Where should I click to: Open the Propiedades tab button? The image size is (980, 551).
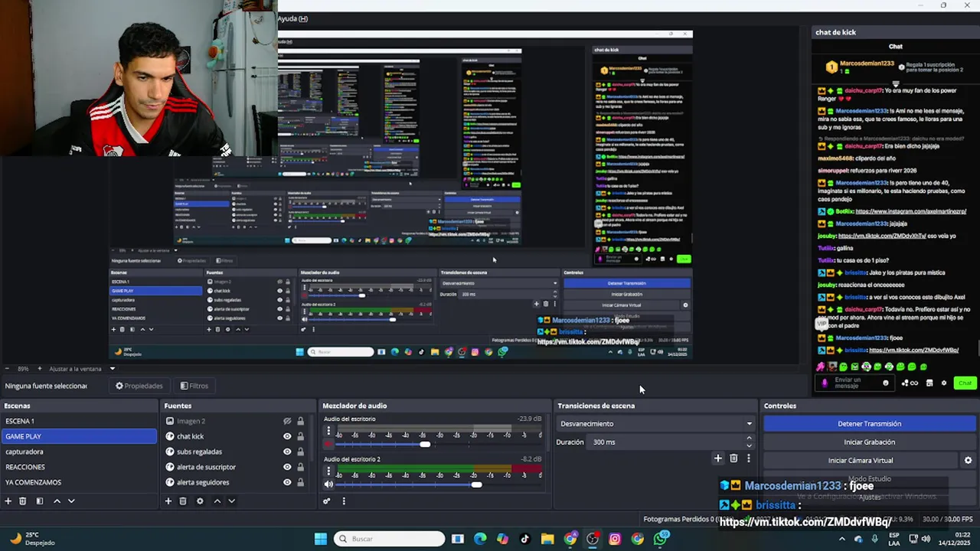pos(139,386)
